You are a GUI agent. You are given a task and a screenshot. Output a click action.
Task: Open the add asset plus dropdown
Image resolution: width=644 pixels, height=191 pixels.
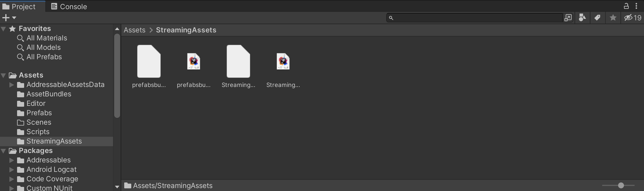click(x=9, y=18)
